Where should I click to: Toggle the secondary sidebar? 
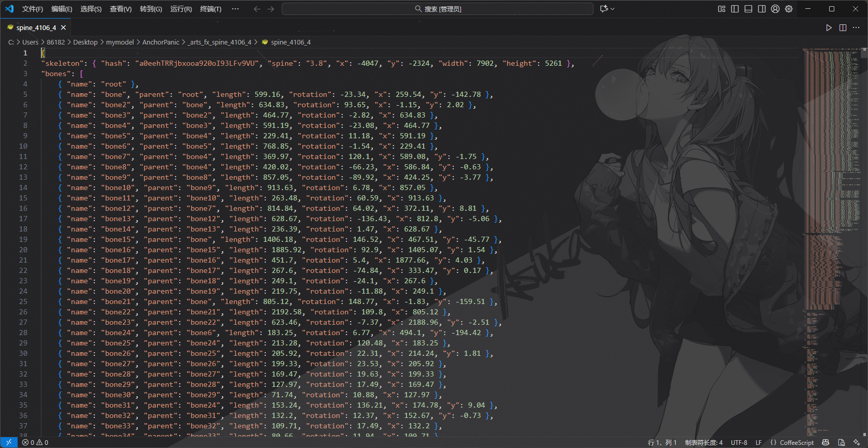(x=762, y=9)
